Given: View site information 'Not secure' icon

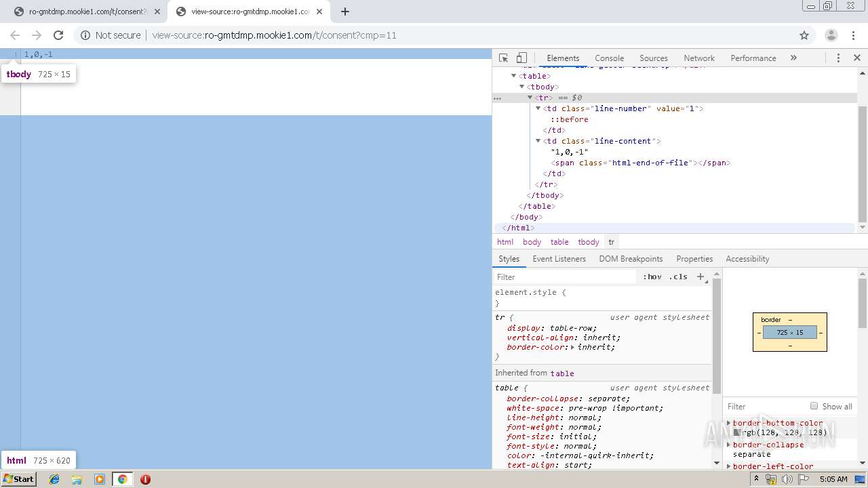Looking at the screenshot, I should 85,35.
